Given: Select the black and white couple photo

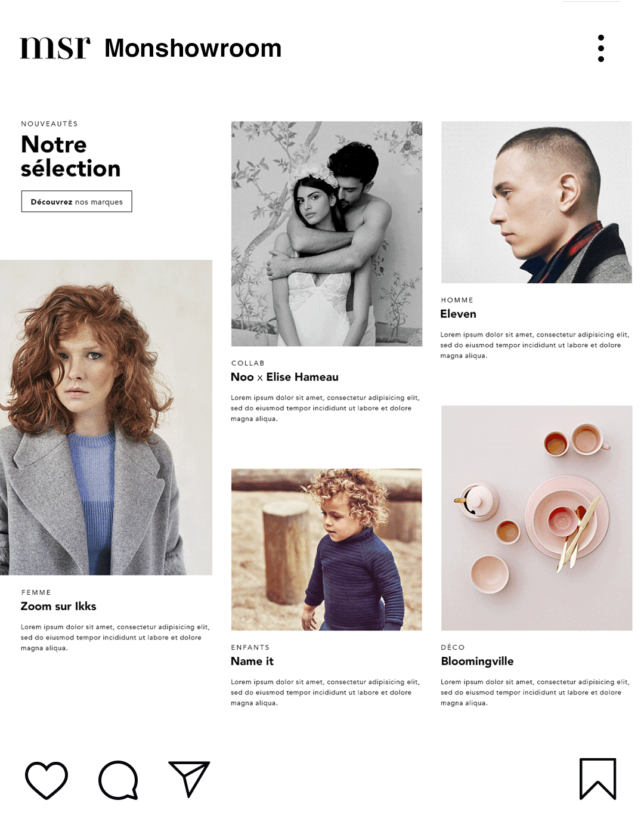Looking at the screenshot, I should (x=327, y=234).
